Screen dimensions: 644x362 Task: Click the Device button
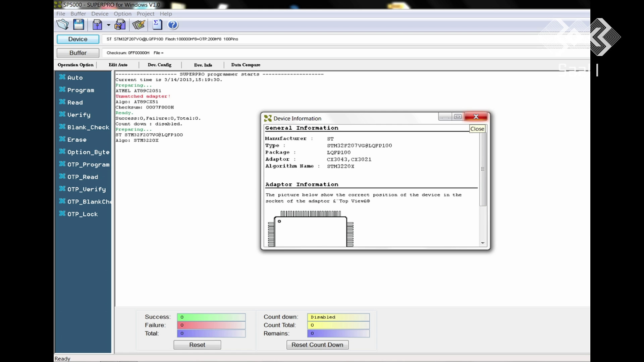[x=78, y=39]
